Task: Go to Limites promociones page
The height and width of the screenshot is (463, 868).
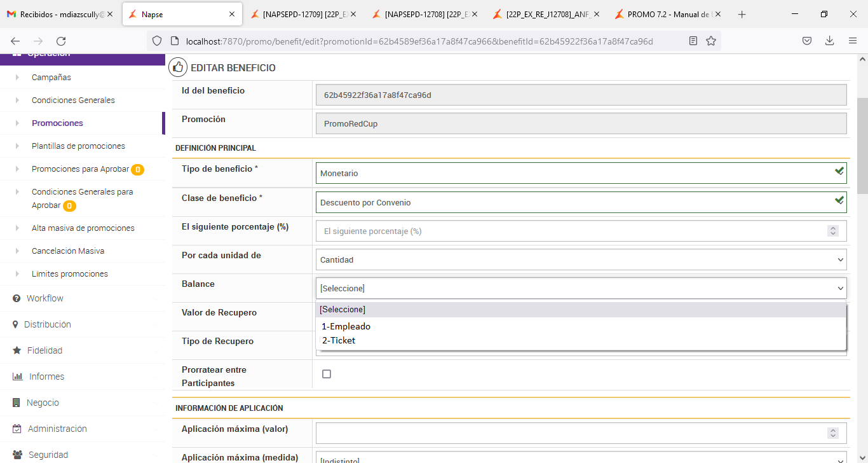Action: [x=70, y=274]
